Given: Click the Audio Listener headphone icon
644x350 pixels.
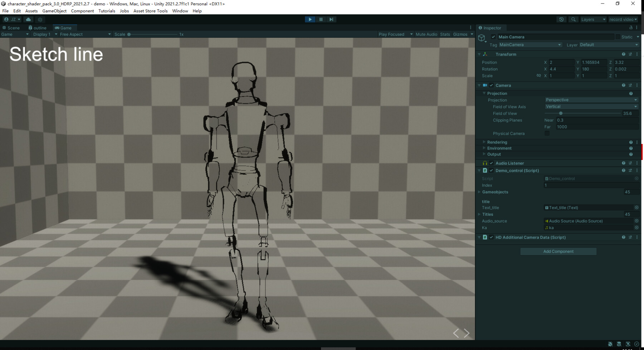Looking at the screenshot, I should (485, 163).
